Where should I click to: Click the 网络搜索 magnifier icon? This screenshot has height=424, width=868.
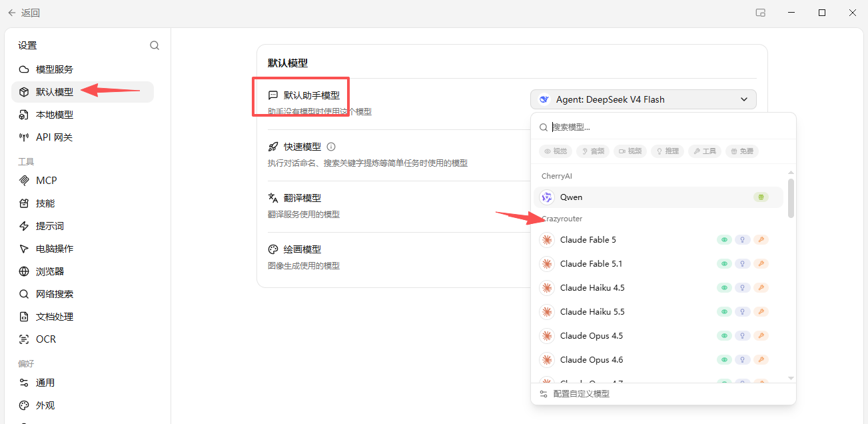[24, 294]
